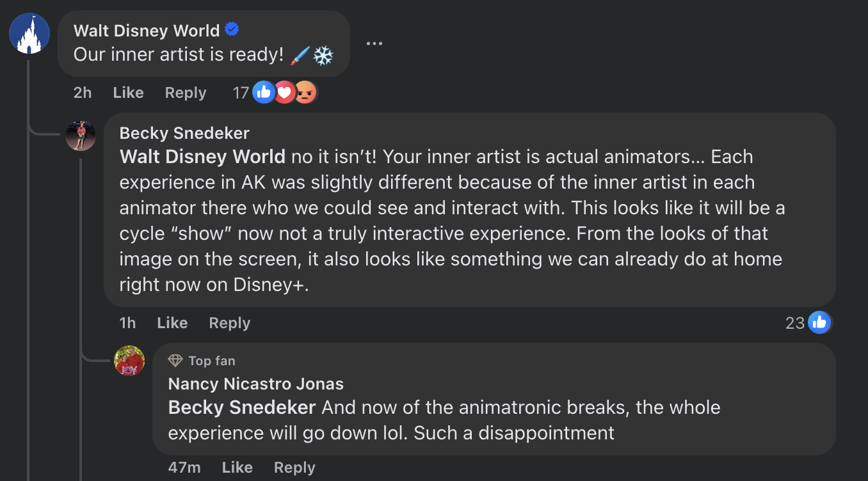868x481 pixels.
Task: Reply to Becky Snedeker's comment
Action: tap(229, 323)
